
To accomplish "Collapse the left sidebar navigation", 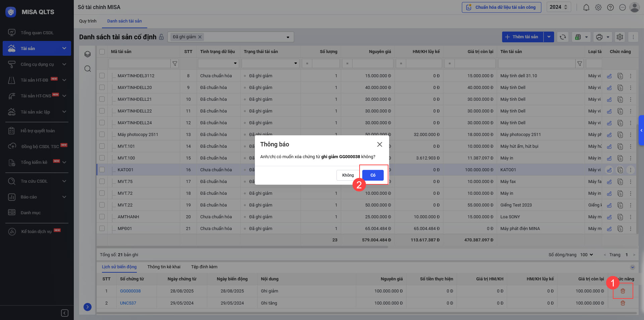I will 65,313.
